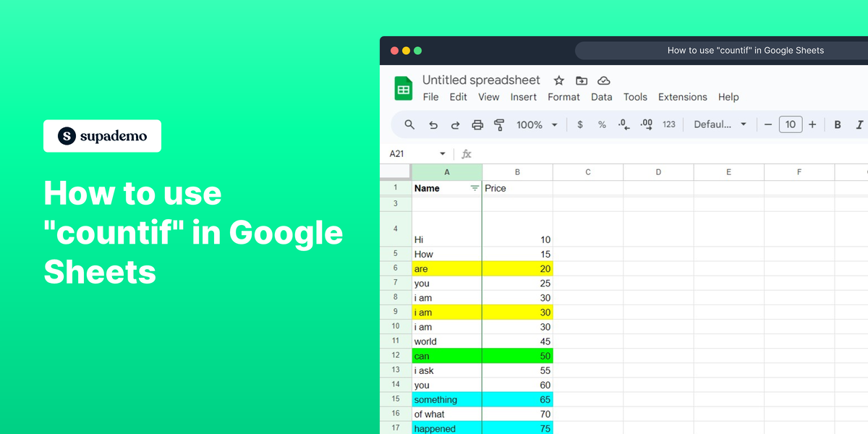Viewport: 868px width, 434px height.
Task: Click the fx formula bar
Action: pos(466,153)
